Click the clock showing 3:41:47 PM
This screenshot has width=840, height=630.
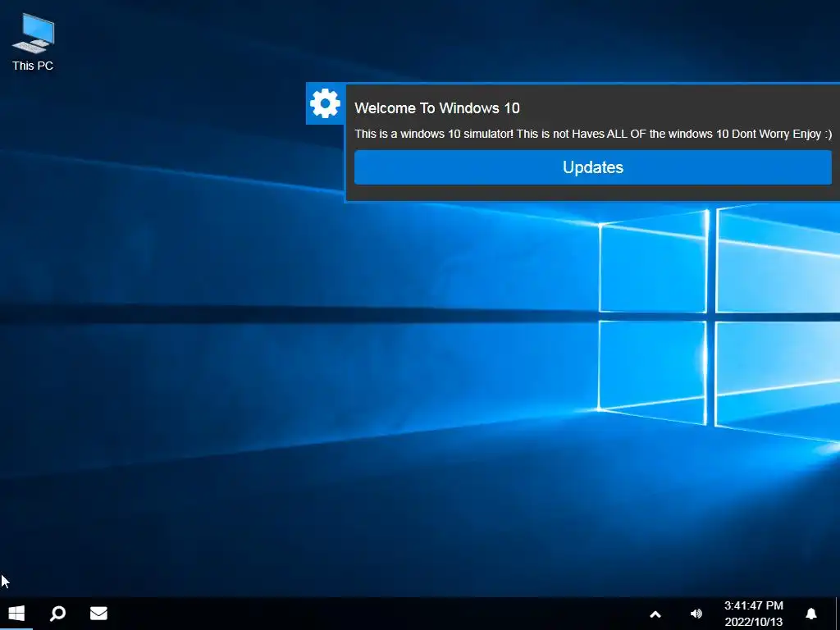pos(753,605)
